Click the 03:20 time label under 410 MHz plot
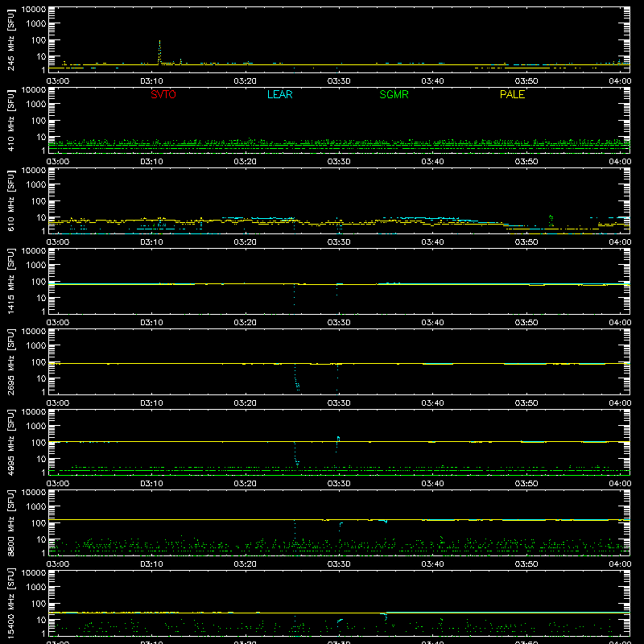The width and height of the screenshot is (644, 644). [246, 162]
